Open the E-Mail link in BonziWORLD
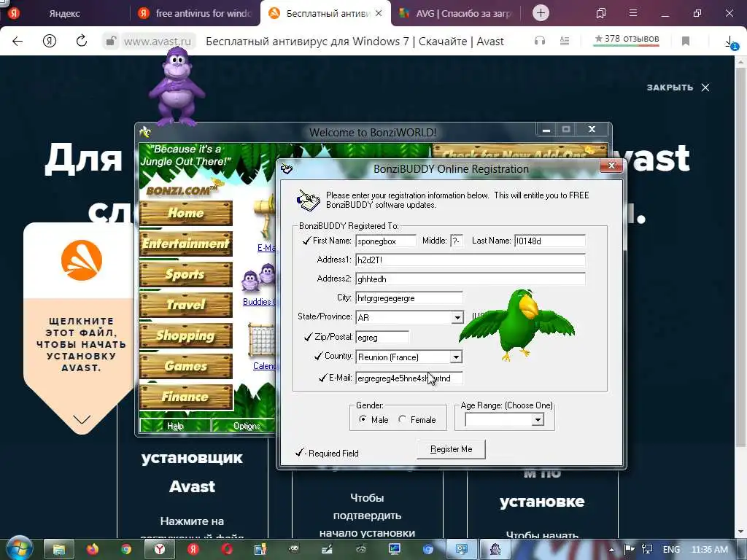 click(266, 248)
